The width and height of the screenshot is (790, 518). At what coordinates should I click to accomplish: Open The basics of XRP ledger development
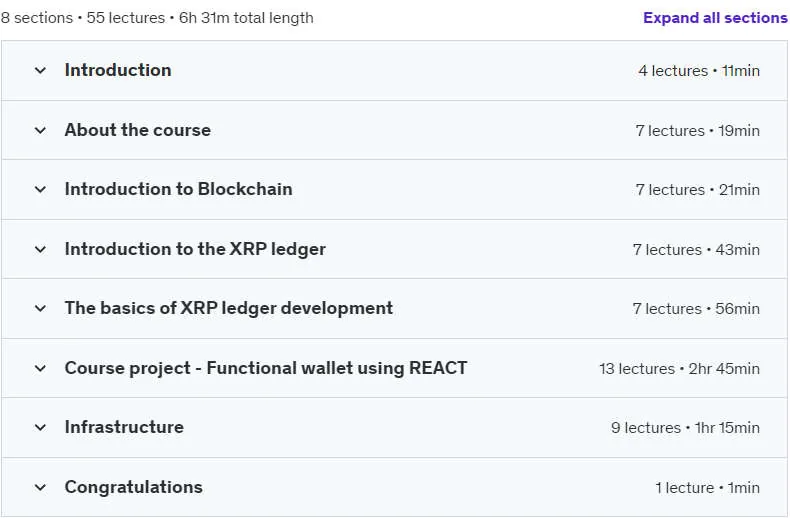click(229, 308)
